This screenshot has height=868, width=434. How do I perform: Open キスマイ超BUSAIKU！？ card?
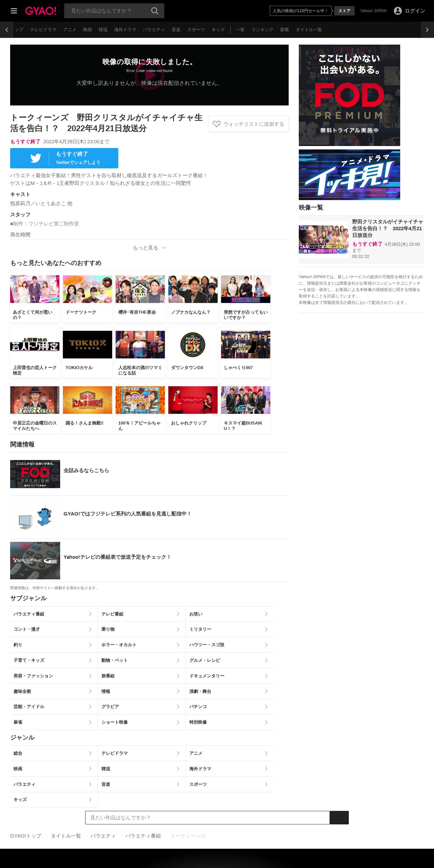[x=246, y=408]
